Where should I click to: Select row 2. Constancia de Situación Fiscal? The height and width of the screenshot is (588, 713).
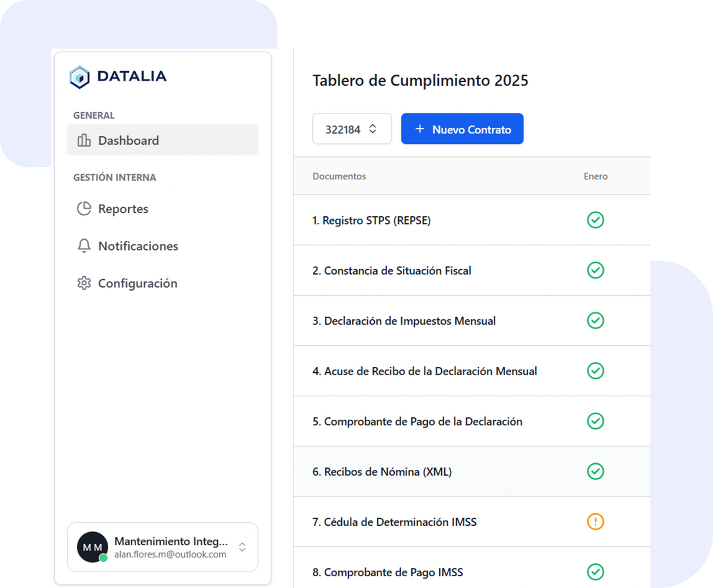pyautogui.click(x=472, y=270)
